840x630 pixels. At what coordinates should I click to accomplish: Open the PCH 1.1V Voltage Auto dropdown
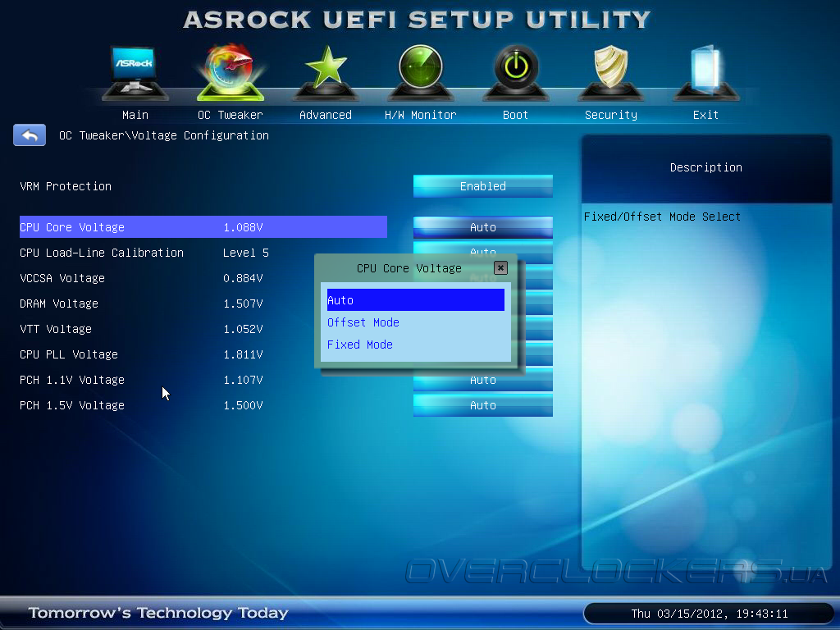point(482,380)
